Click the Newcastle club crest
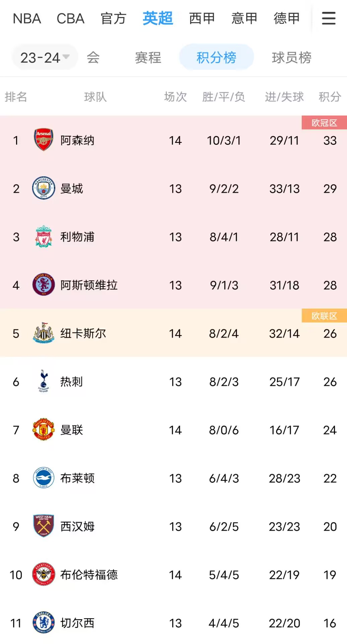347x644 pixels. [x=44, y=333]
